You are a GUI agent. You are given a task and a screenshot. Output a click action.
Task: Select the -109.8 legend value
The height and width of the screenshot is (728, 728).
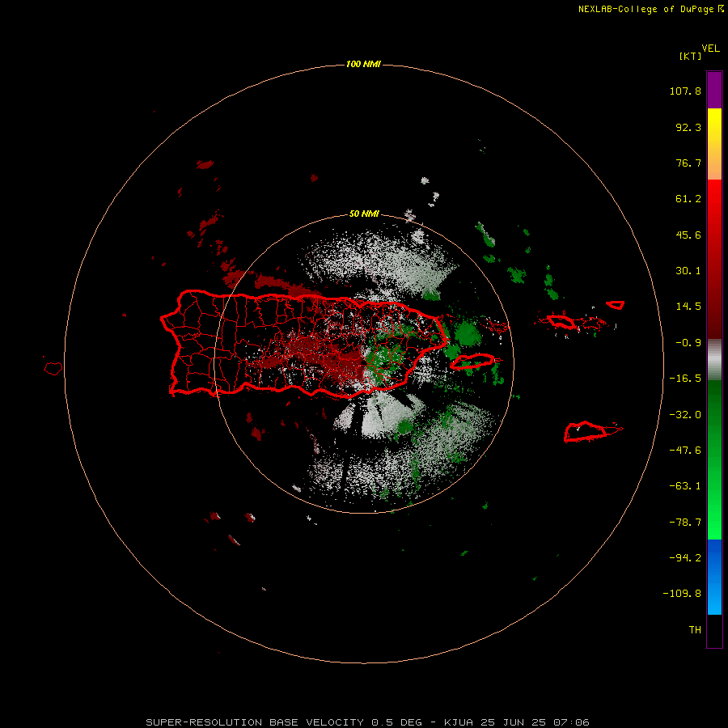[682, 594]
